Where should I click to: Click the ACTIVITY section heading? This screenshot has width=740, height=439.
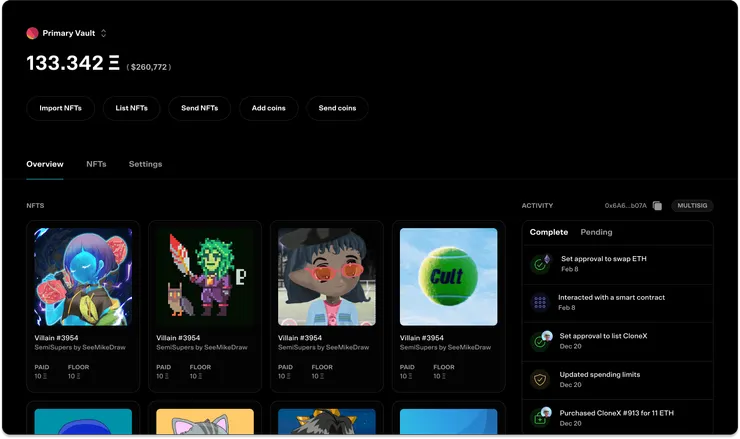[x=537, y=206]
